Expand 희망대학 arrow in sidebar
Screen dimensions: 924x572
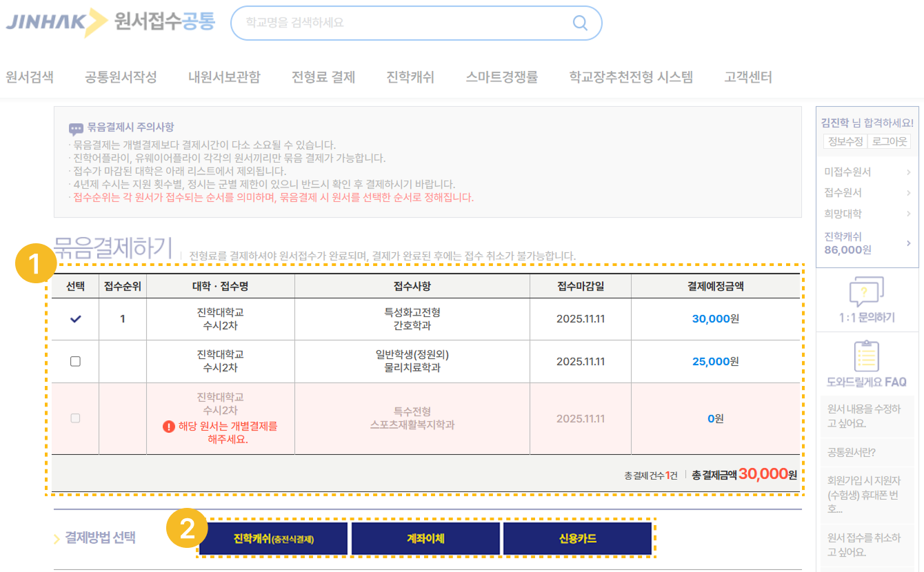pos(909,214)
